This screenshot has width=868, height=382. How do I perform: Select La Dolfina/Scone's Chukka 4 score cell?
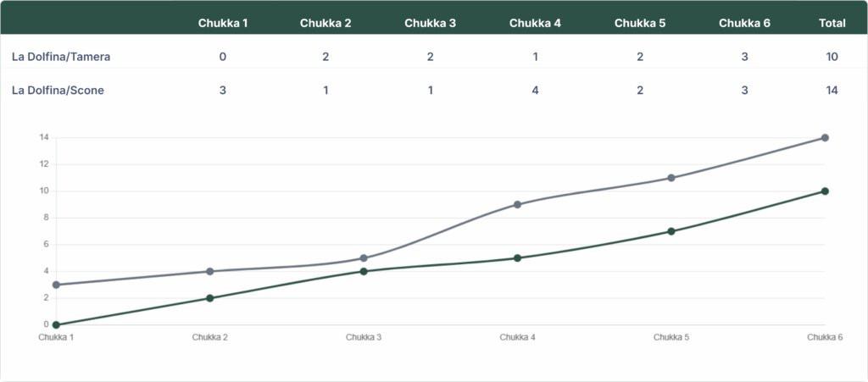(535, 90)
